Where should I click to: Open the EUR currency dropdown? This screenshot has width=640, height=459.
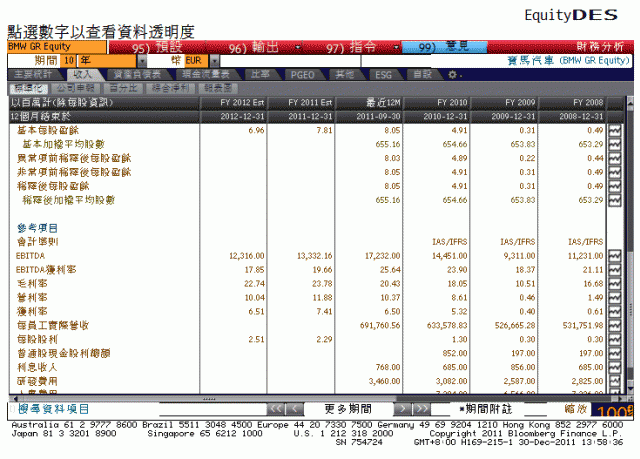coord(215,61)
